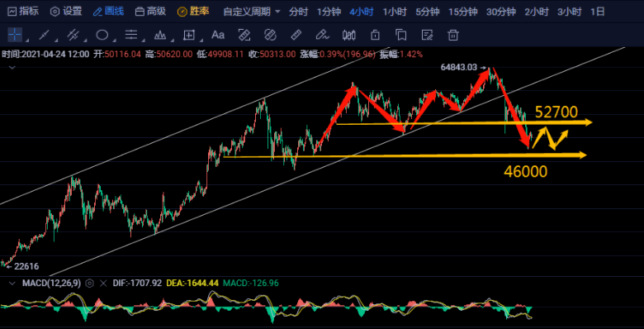The height and width of the screenshot is (329, 644).
Task: Open the 高级 advanced menu
Action: [x=151, y=12]
